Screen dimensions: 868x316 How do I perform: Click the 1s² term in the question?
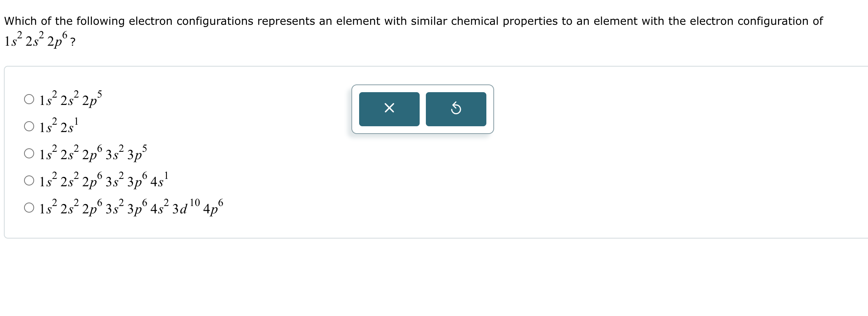click(13, 41)
